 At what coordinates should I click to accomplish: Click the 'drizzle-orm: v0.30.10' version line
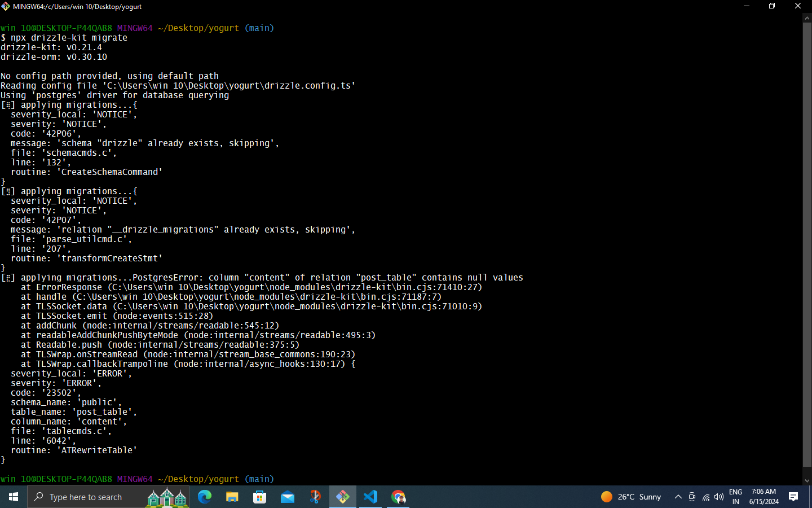pos(54,57)
